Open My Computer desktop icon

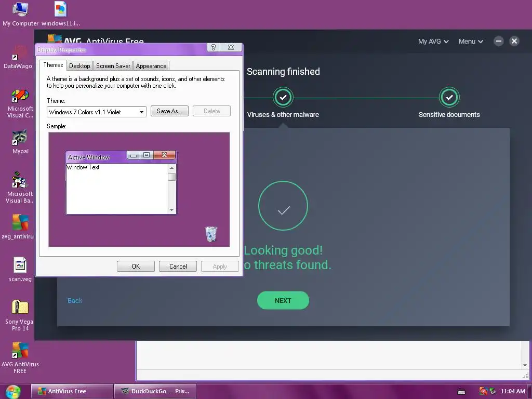[20, 14]
